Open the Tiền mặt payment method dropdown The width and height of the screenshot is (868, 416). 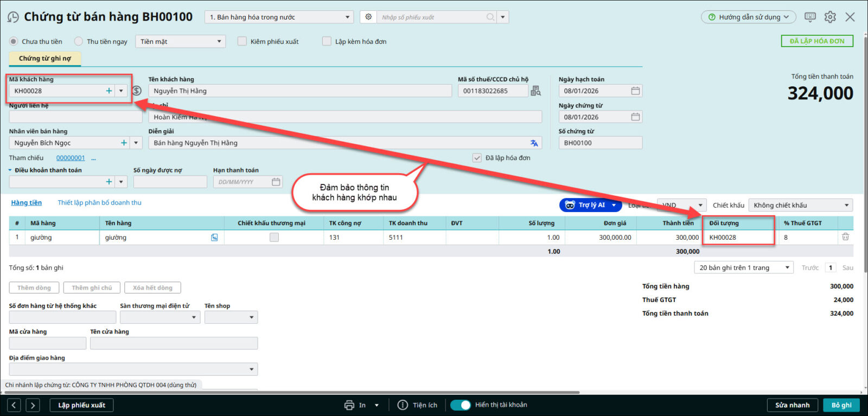click(181, 41)
